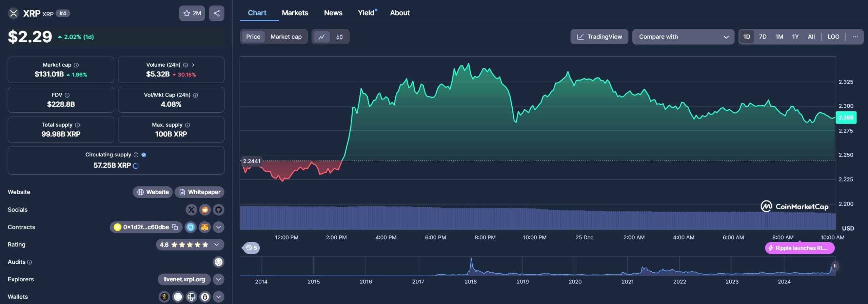The height and width of the screenshot is (304, 868).
Task: Open the FDV info icon
Action: pos(67,95)
